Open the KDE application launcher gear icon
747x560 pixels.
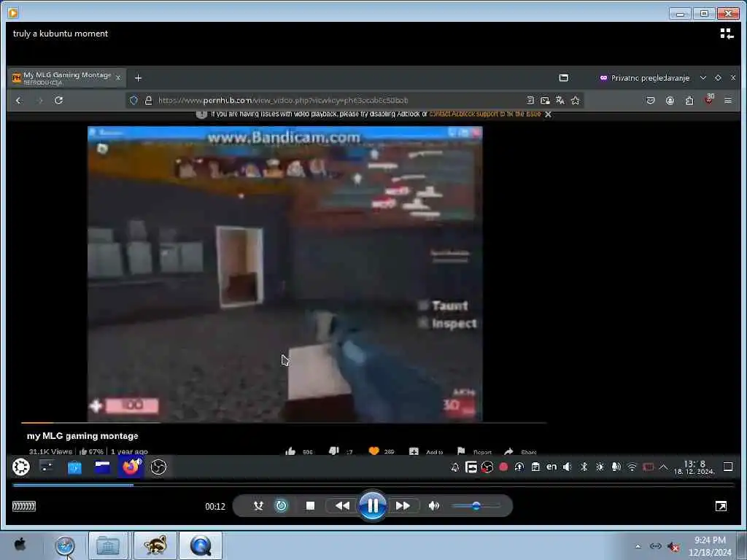21,467
